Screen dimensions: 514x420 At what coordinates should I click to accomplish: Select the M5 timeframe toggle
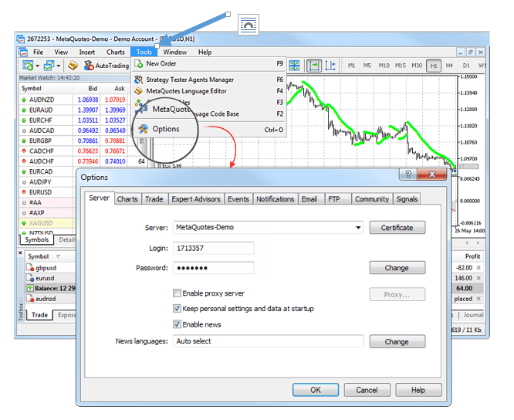click(x=367, y=66)
